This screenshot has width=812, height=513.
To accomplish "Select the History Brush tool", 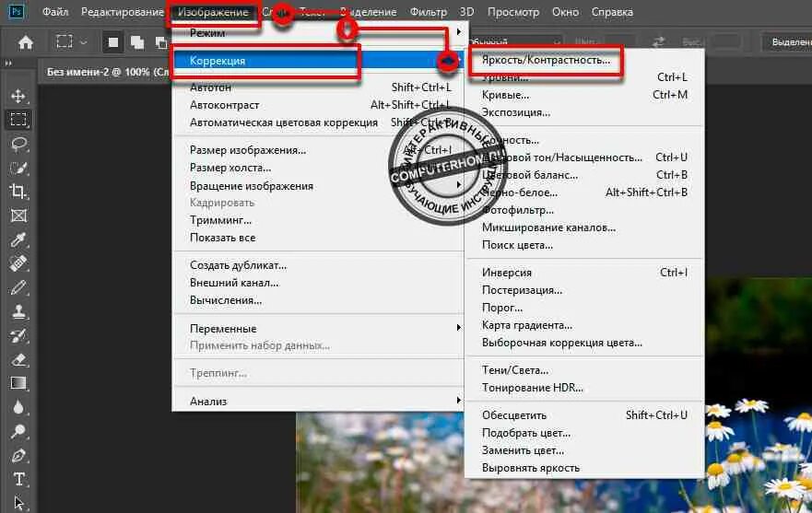I will pyautogui.click(x=18, y=335).
